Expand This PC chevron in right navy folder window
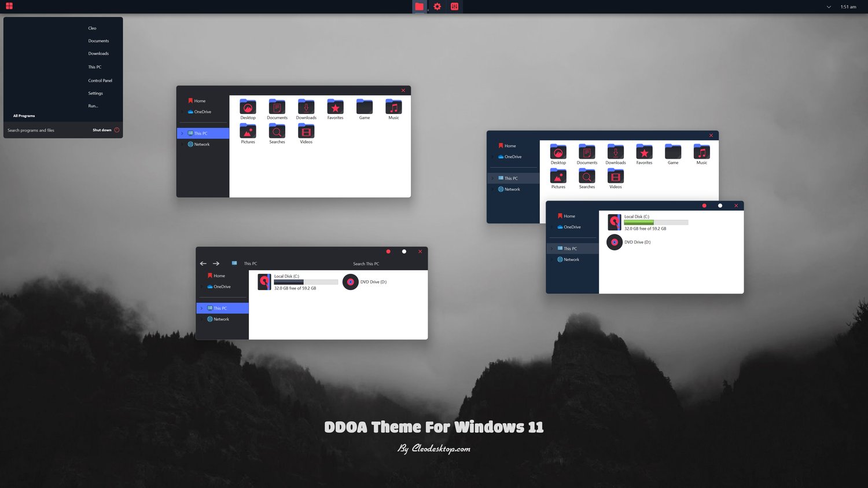Image resolution: width=868 pixels, height=488 pixels. 492,178
